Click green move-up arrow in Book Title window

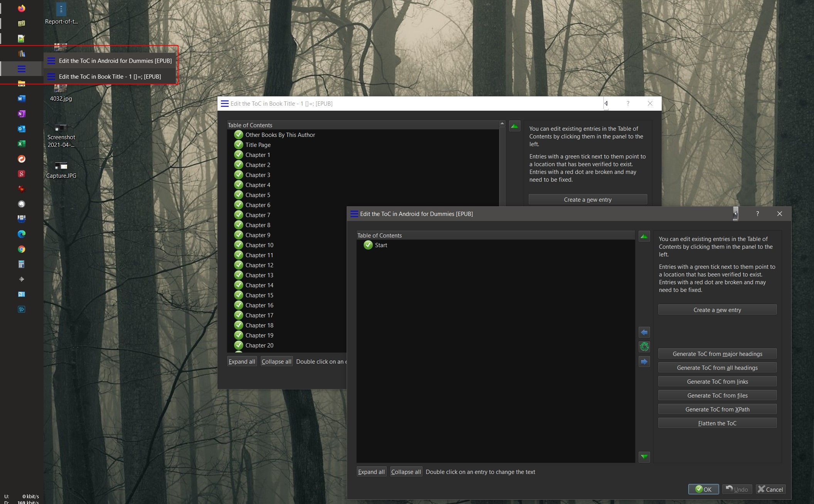tap(514, 126)
